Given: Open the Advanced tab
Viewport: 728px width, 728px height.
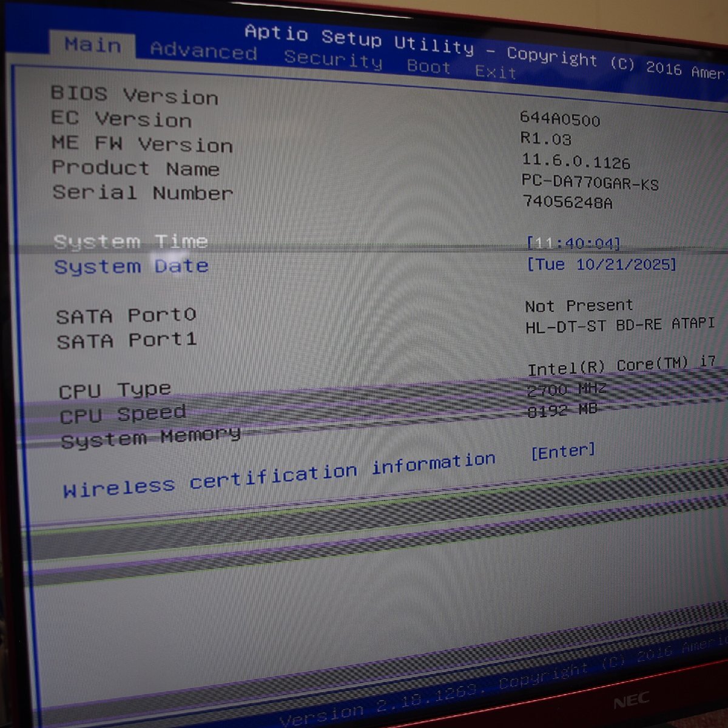Looking at the screenshot, I should click(x=203, y=50).
